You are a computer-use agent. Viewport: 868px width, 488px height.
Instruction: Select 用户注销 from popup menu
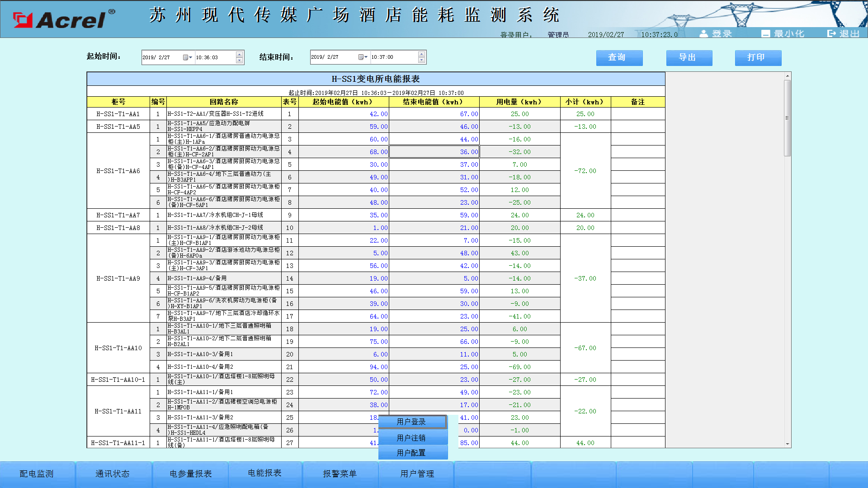pyautogui.click(x=412, y=437)
